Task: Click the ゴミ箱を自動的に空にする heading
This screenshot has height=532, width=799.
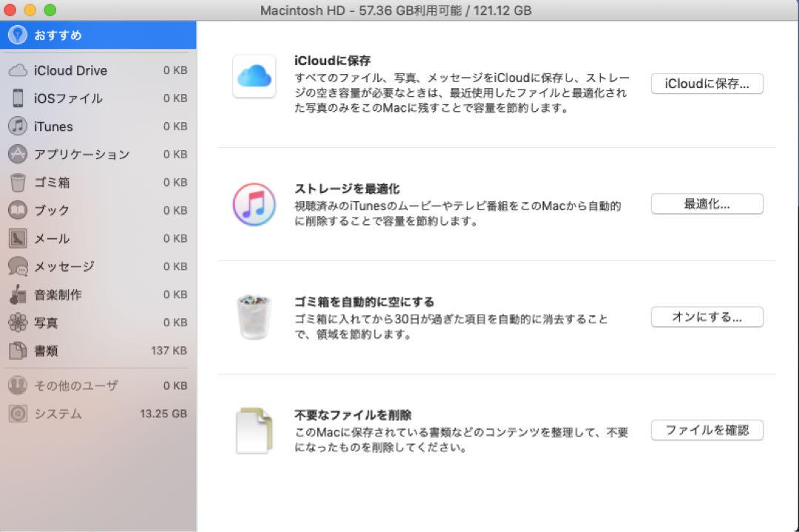Action: tap(364, 302)
